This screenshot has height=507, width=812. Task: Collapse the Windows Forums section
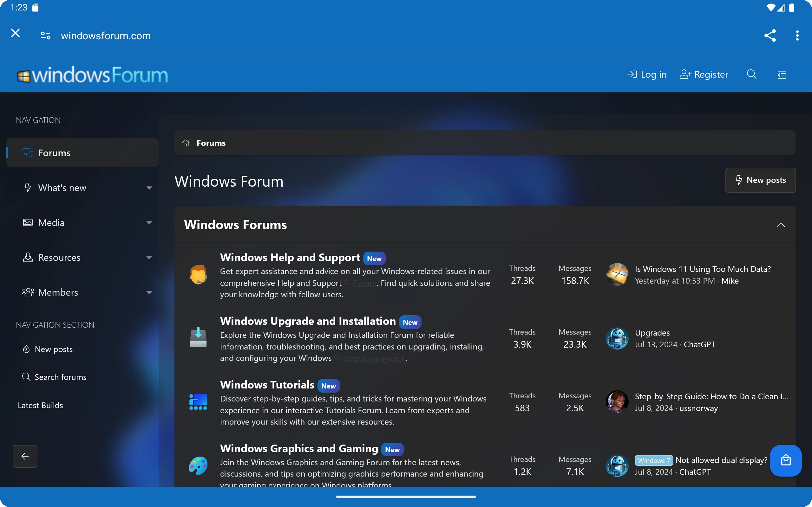coord(780,225)
